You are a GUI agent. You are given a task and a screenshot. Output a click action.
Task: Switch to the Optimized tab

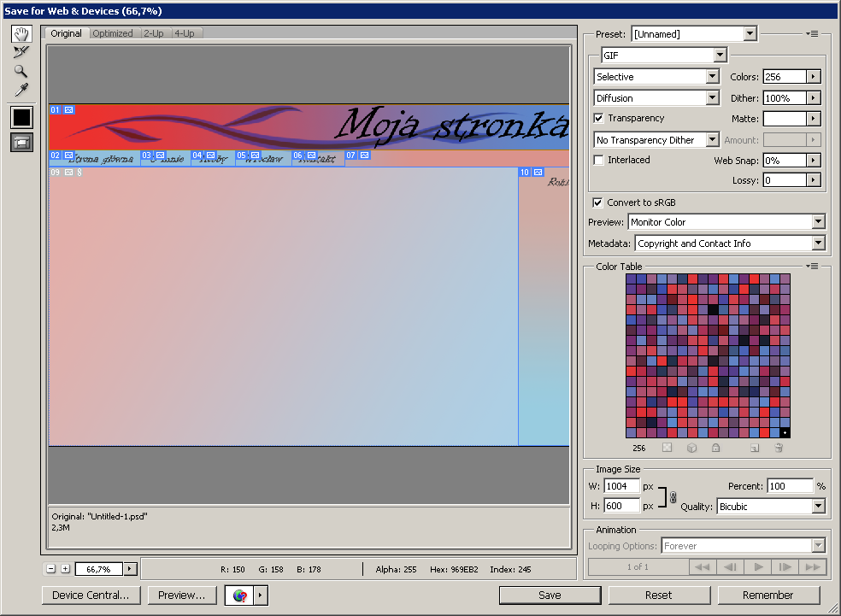coord(113,33)
